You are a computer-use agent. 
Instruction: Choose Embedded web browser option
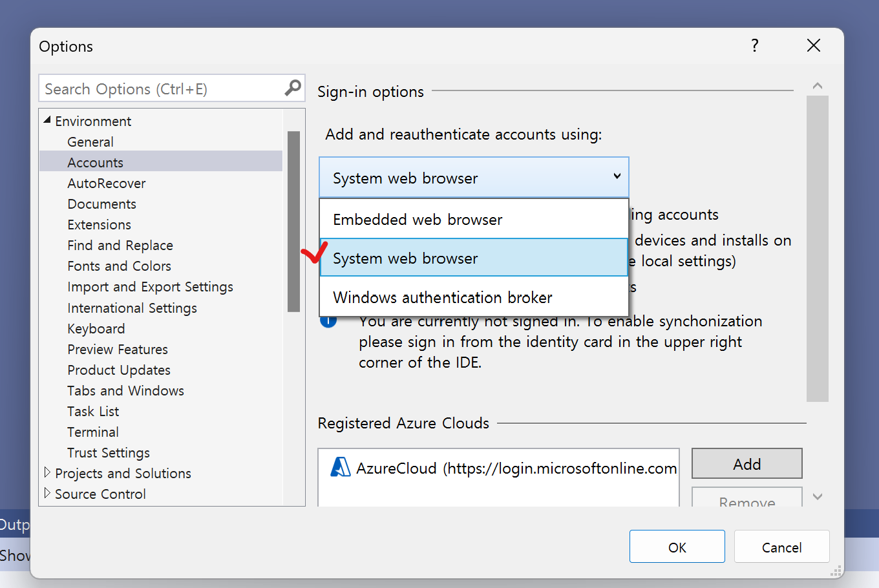click(474, 219)
